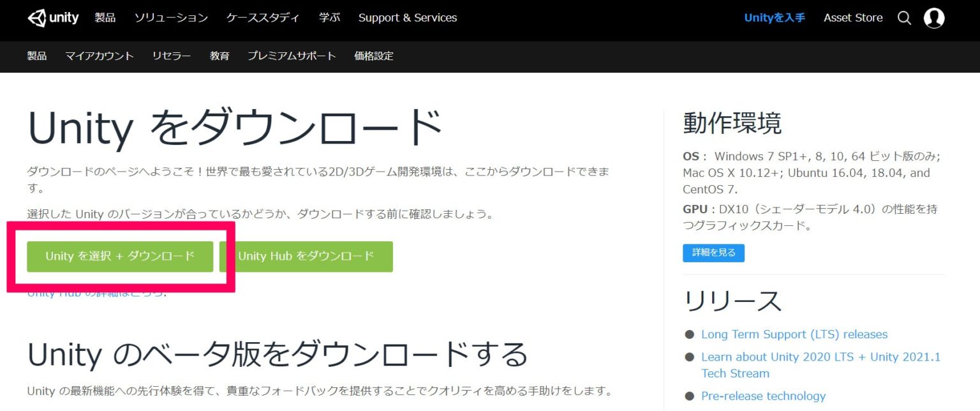This screenshot has width=980, height=411.
Task: Open the 価格設定 section
Action: tap(373, 56)
